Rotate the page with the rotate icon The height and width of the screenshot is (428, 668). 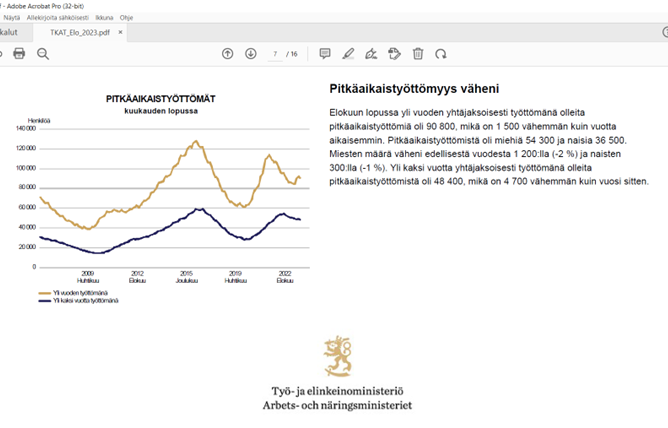coord(441,53)
